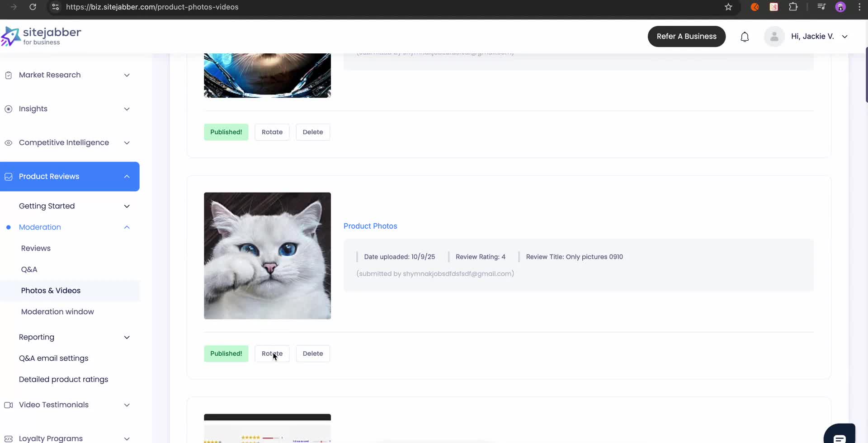Open the Jackie V. account dropdown

[844, 37]
